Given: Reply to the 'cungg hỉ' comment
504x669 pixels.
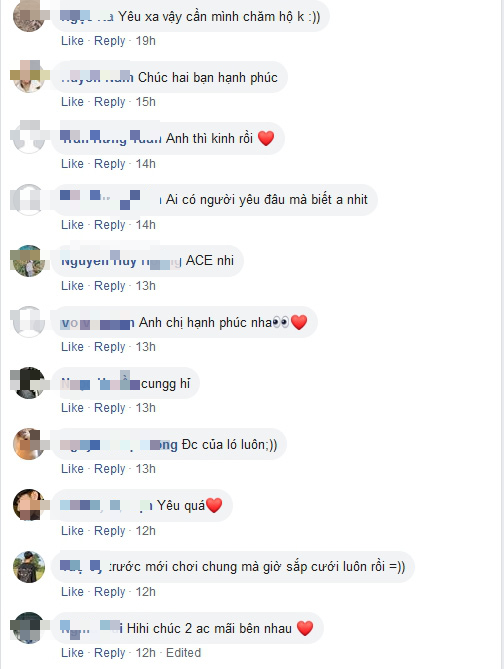Looking at the screenshot, I should (110, 408).
